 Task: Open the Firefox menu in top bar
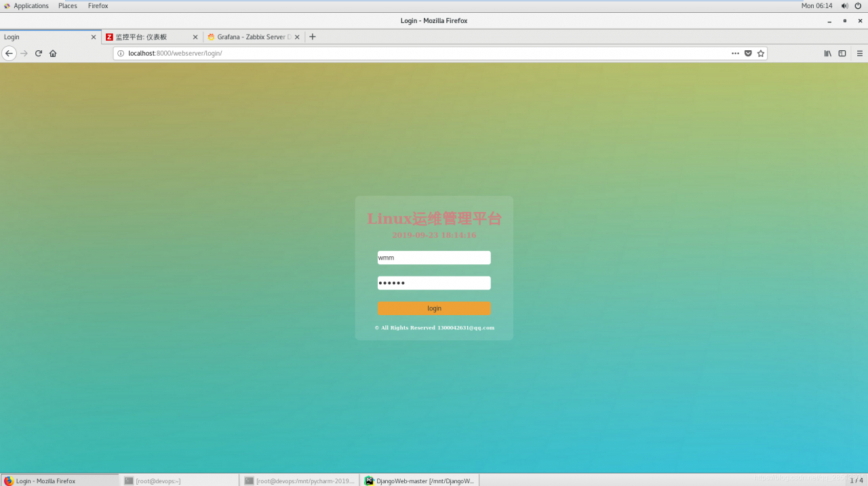point(98,5)
